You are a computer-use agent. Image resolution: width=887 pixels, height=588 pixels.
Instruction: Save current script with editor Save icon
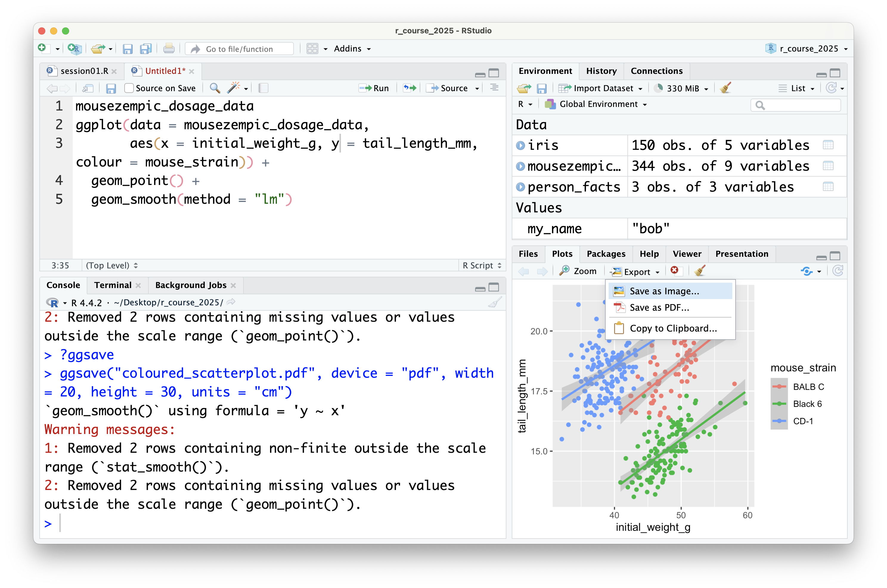point(111,88)
